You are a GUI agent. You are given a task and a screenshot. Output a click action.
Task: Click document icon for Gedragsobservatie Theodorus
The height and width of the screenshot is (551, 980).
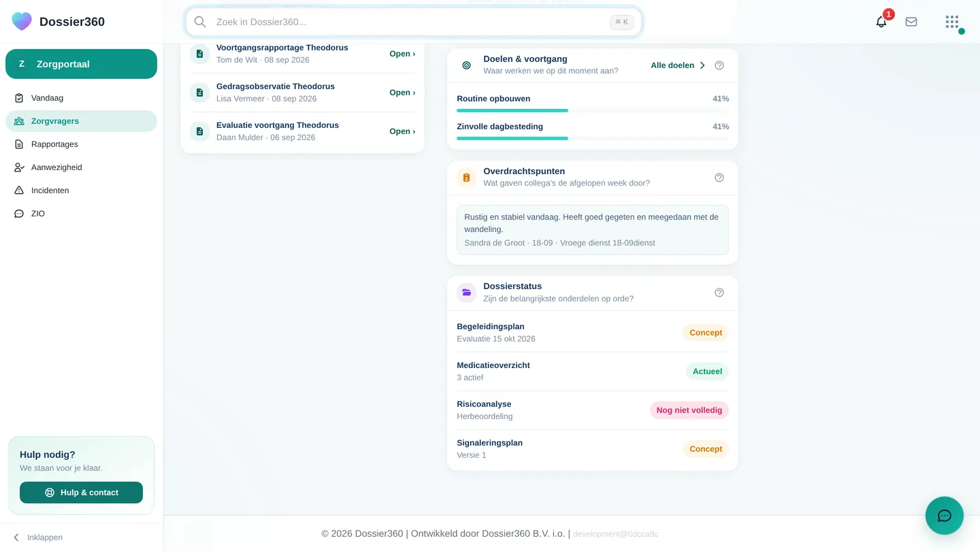click(x=199, y=93)
